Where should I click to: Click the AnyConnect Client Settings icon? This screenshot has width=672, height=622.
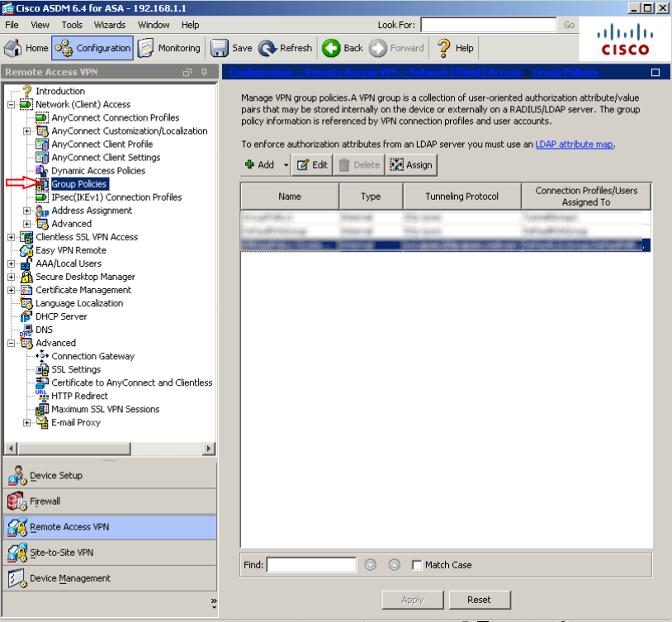tap(42, 158)
